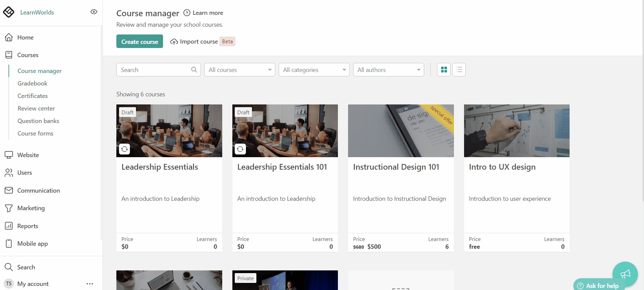Open the All courses dropdown
Image resolution: width=644 pixels, height=290 pixels.
coord(240,70)
